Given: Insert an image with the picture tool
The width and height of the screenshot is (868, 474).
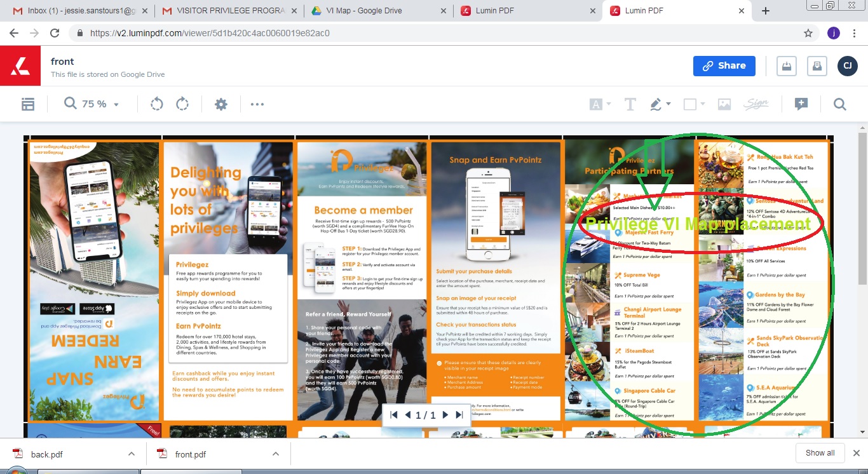Looking at the screenshot, I should pos(724,105).
